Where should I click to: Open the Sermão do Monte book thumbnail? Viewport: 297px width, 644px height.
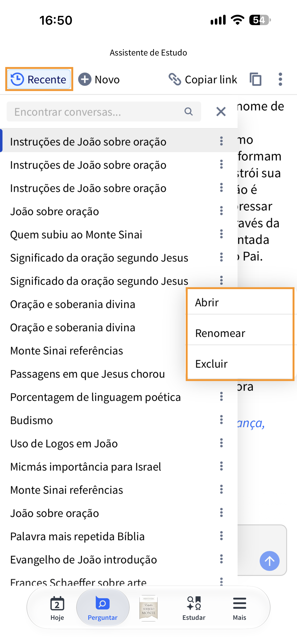(148, 608)
